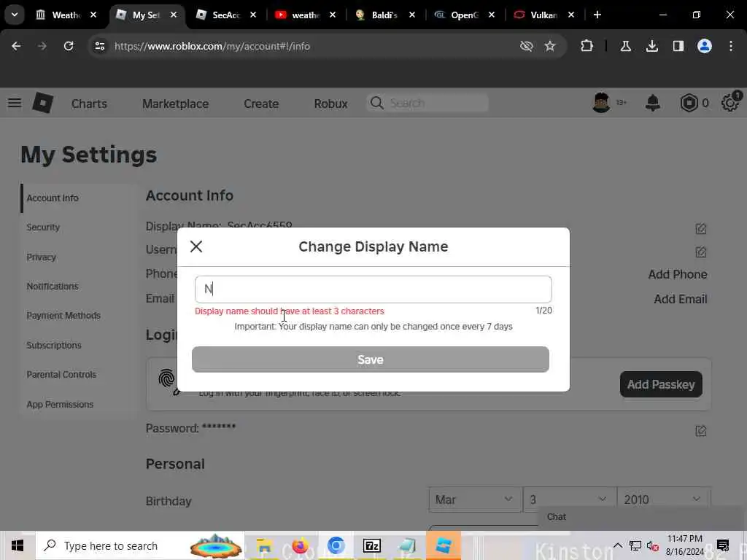
Task: Select Security in the sidebar
Action: coord(43,227)
